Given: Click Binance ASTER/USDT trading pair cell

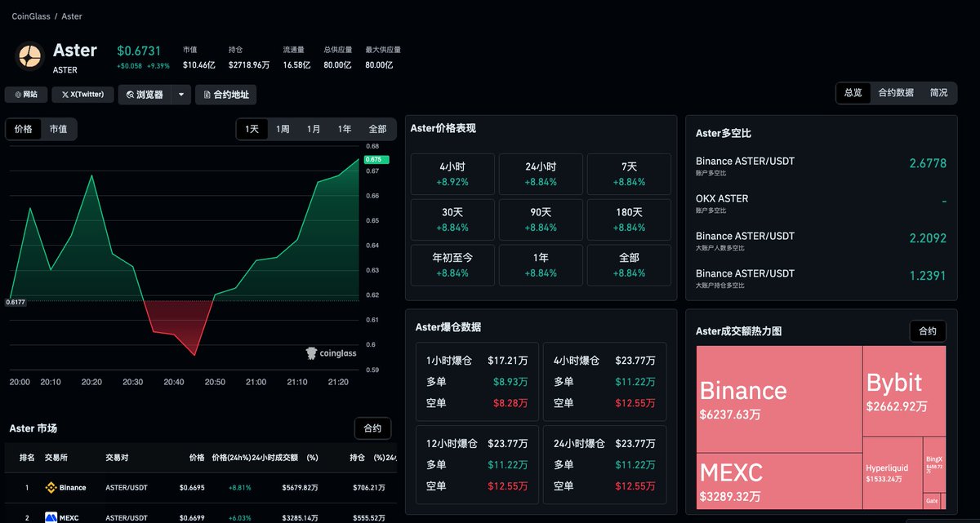Looking at the screenshot, I should click(x=127, y=488).
